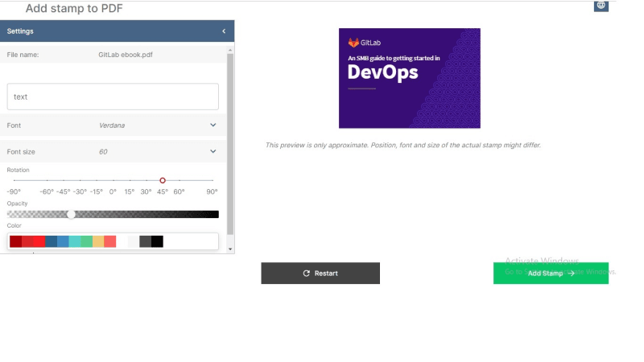Open the Font size dropdown showing 60
Viewport: 644px width, 362px height.
coord(113,151)
